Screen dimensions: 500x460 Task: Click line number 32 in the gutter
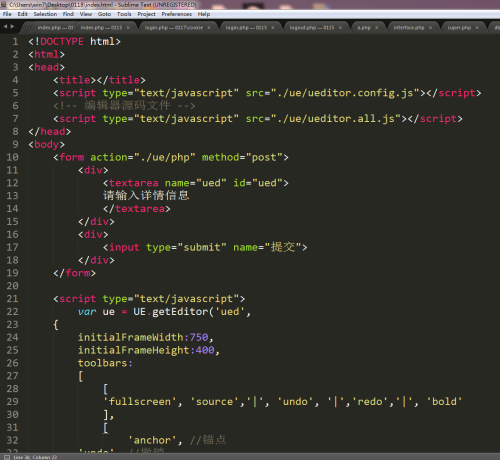(x=12, y=440)
